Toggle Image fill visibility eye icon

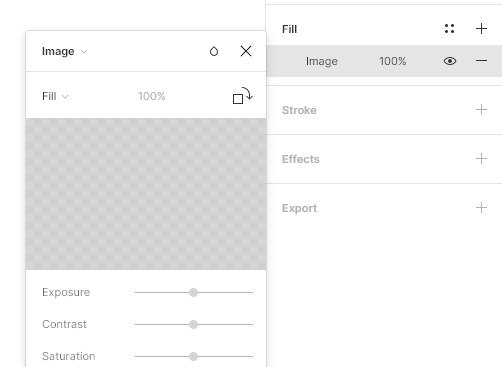pos(450,61)
